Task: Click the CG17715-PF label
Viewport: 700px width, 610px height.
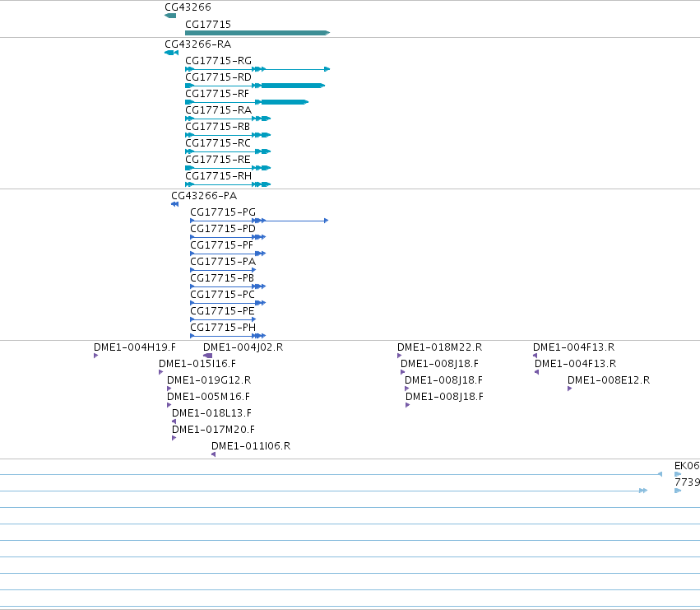Action: click(221, 245)
